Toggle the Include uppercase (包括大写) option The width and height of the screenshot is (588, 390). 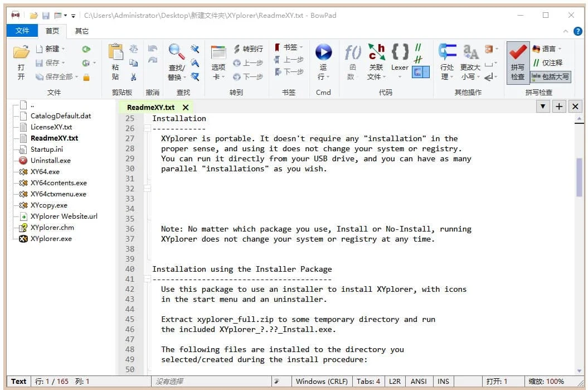pos(551,77)
